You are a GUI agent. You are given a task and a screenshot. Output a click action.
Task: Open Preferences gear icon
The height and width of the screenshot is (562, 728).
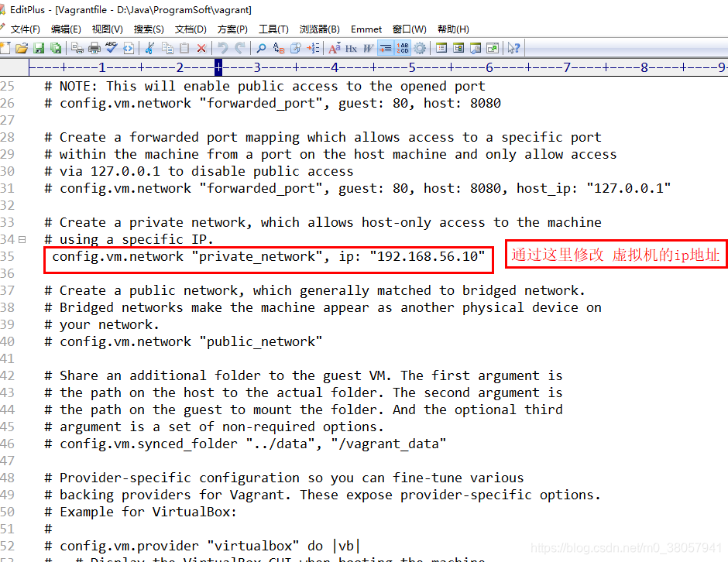click(x=420, y=48)
